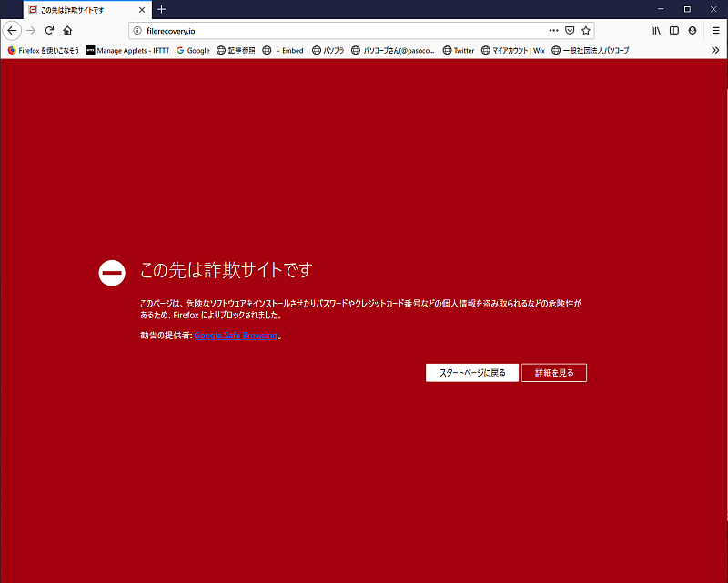This screenshot has width=728, height=583.
Task: Click スタートページに戻る button
Action: [472, 373]
